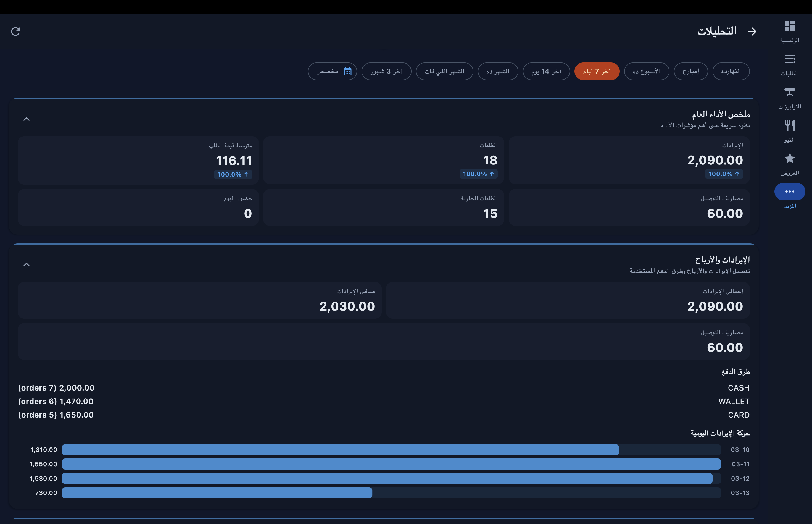Open the مخصص custom date range
Screen dimensions: 812x524
click(332, 72)
